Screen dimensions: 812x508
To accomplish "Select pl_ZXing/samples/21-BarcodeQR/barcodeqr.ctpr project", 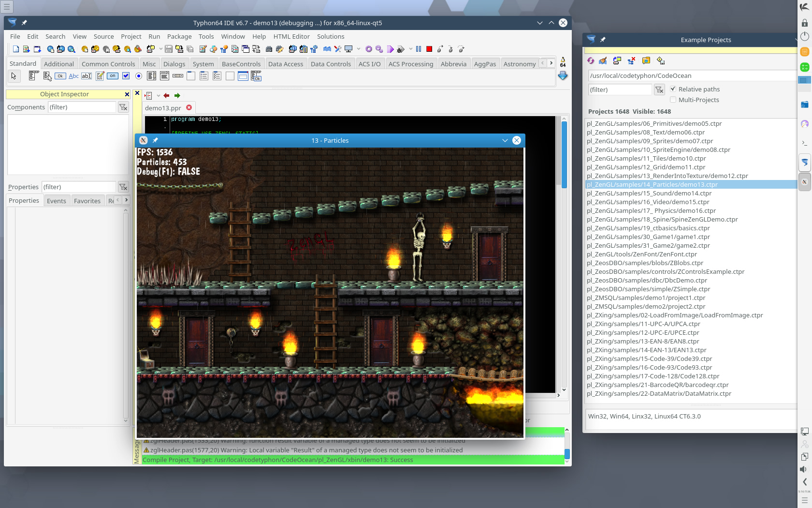I will pyautogui.click(x=657, y=385).
